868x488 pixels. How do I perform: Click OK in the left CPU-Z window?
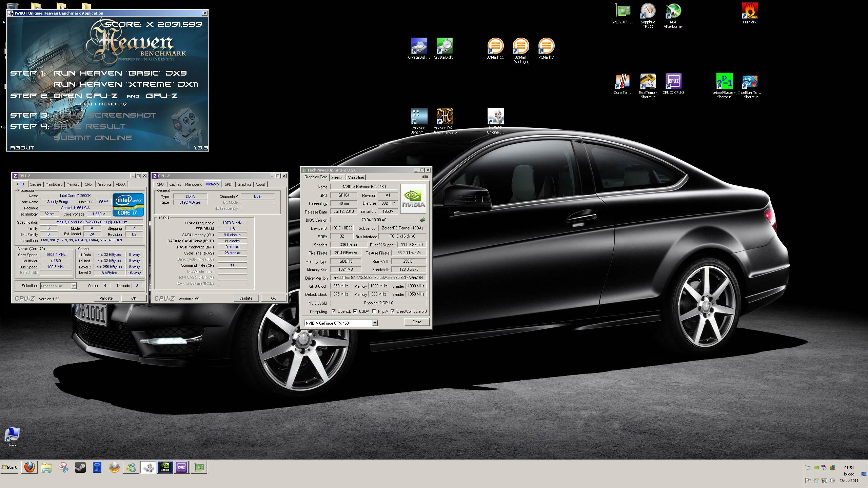(134, 298)
